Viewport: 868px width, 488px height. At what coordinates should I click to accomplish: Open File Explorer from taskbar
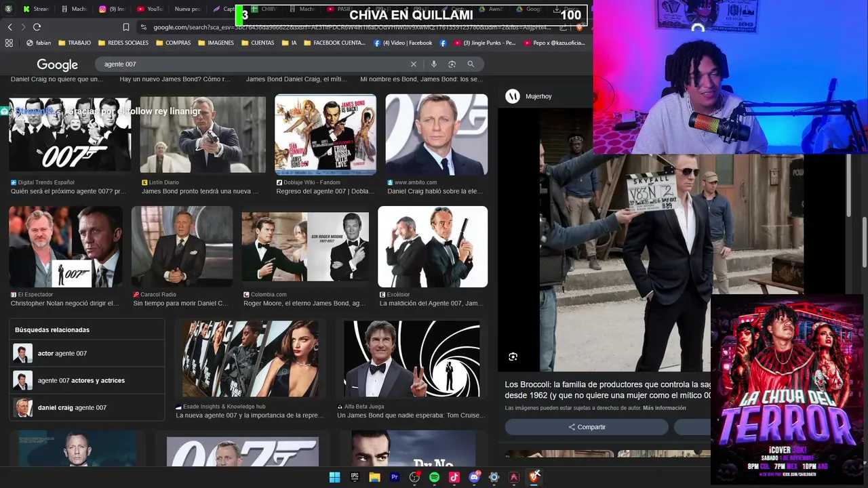[x=374, y=477]
